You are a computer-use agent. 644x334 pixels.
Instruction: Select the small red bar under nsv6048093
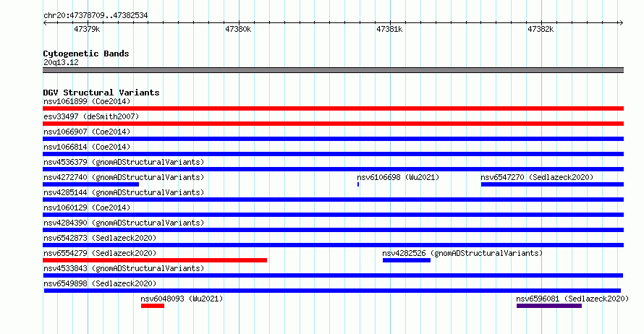153,306
